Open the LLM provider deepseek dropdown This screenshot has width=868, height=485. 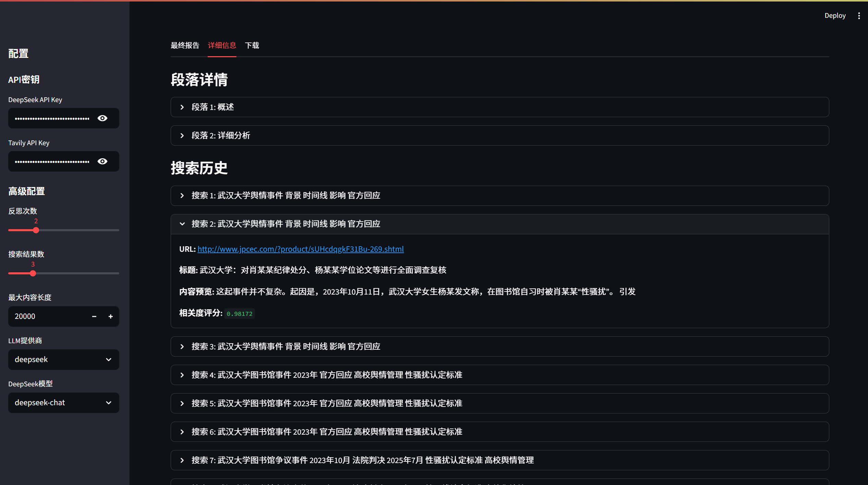click(64, 360)
